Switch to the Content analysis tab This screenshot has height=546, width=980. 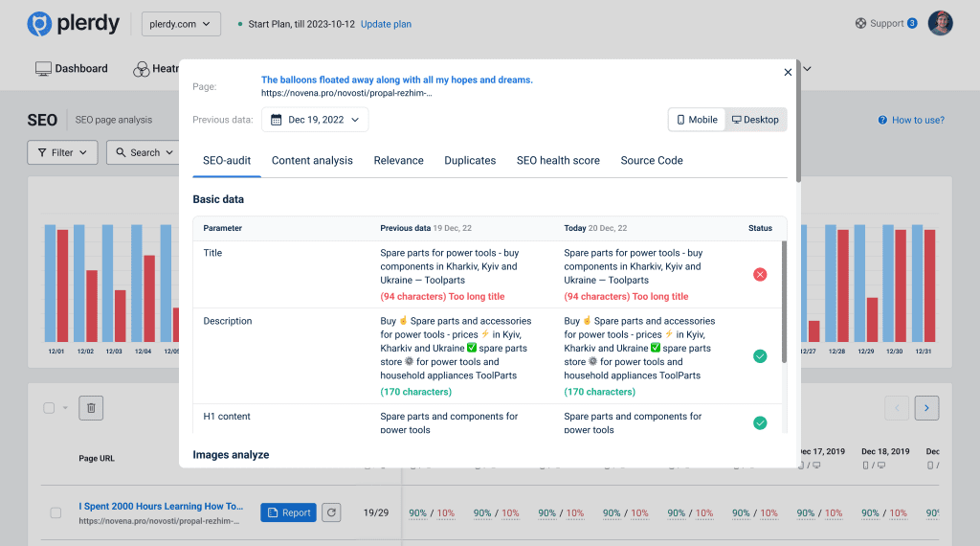pyautogui.click(x=312, y=160)
